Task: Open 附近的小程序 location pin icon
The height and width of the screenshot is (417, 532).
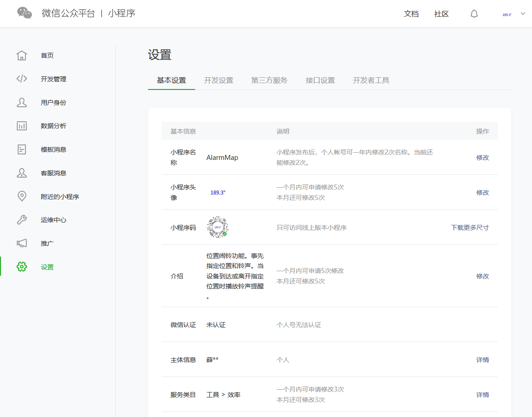Action: pyautogui.click(x=22, y=197)
